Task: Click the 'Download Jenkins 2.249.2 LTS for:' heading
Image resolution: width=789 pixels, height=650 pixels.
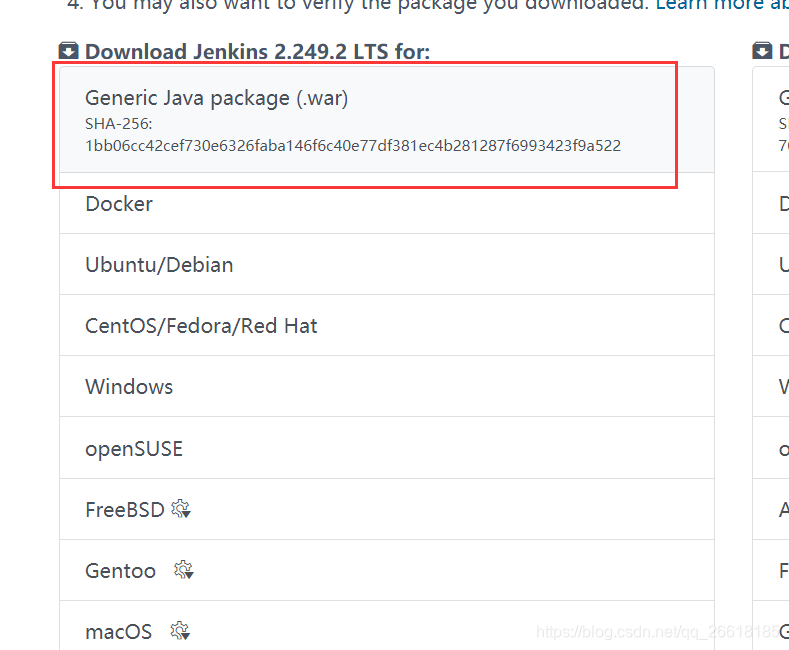Action: coord(257,52)
